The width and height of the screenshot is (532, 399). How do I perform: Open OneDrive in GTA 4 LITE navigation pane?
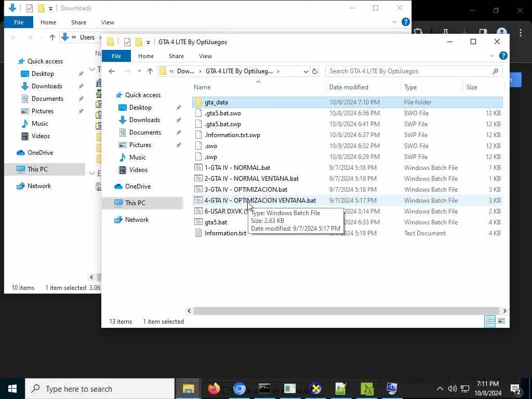pyautogui.click(x=138, y=187)
